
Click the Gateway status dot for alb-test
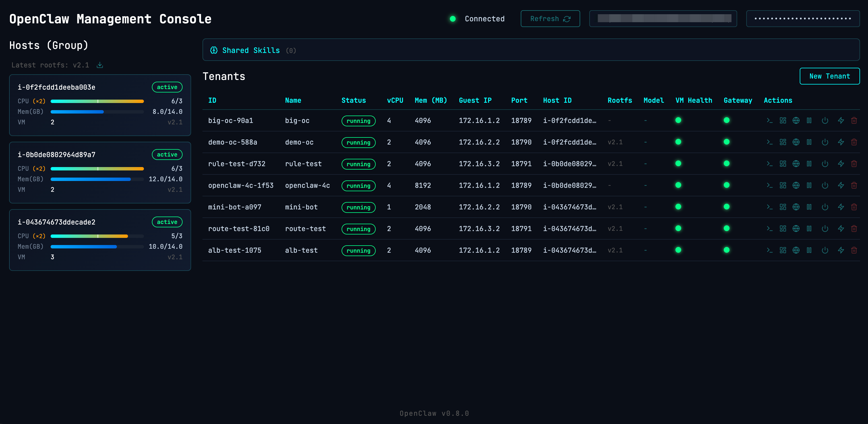click(x=726, y=250)
